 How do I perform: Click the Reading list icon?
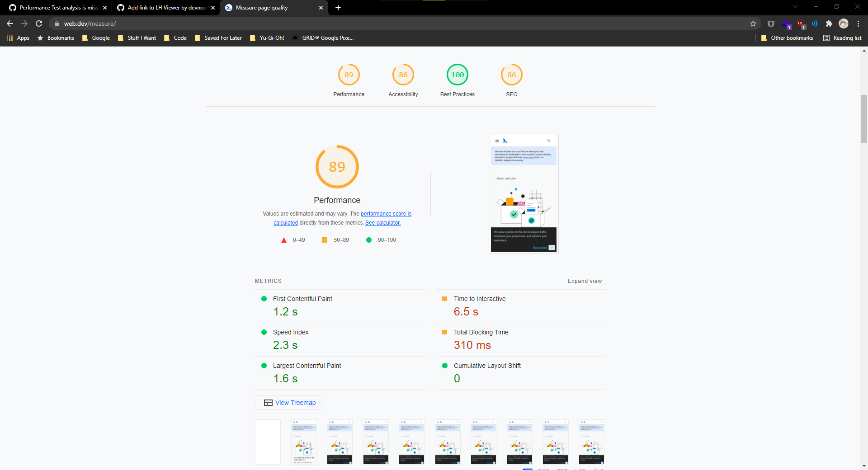pos(826,38)
